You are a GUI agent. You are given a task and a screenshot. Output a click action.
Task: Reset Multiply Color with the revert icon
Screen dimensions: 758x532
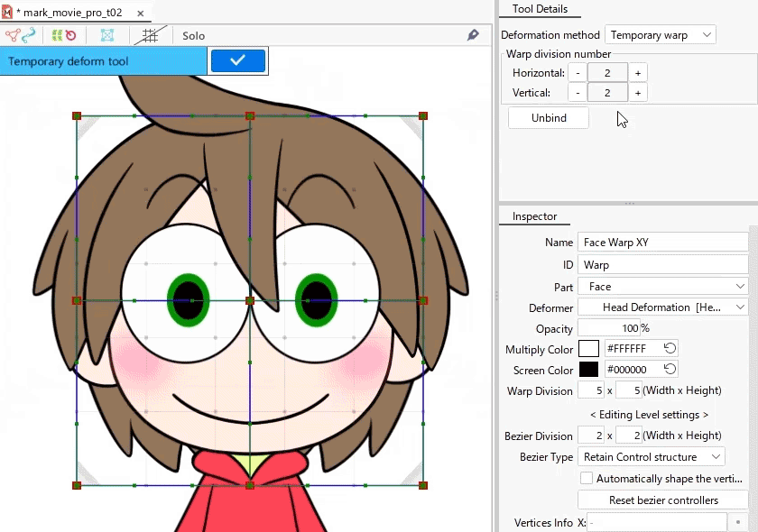pos(670,348)
